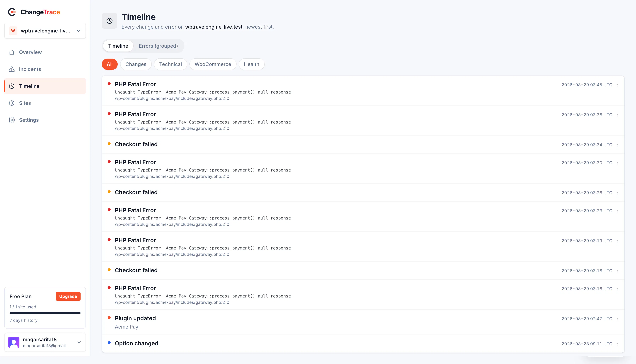Open the 03:19 UTC PHP Fatal Error

click(363, 247)
